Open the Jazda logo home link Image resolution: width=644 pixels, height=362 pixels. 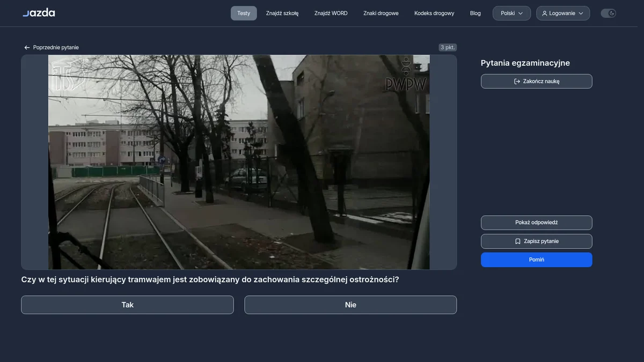[x=39, y=12]
